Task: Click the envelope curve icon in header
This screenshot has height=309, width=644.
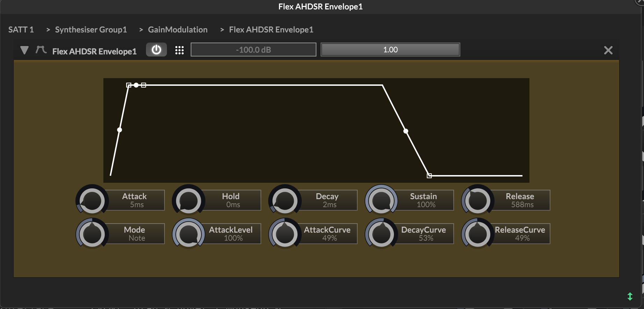Action: coord(41,50)
